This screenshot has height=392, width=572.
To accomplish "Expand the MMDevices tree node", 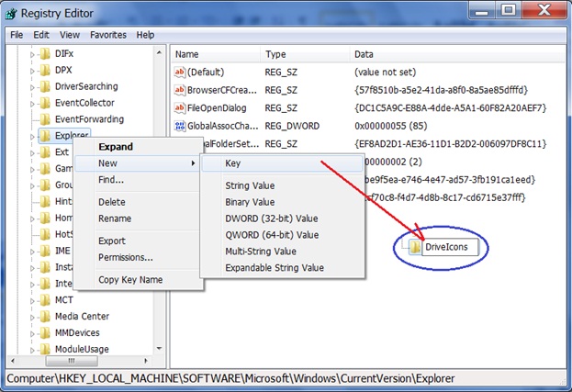I will pos(32,333).
